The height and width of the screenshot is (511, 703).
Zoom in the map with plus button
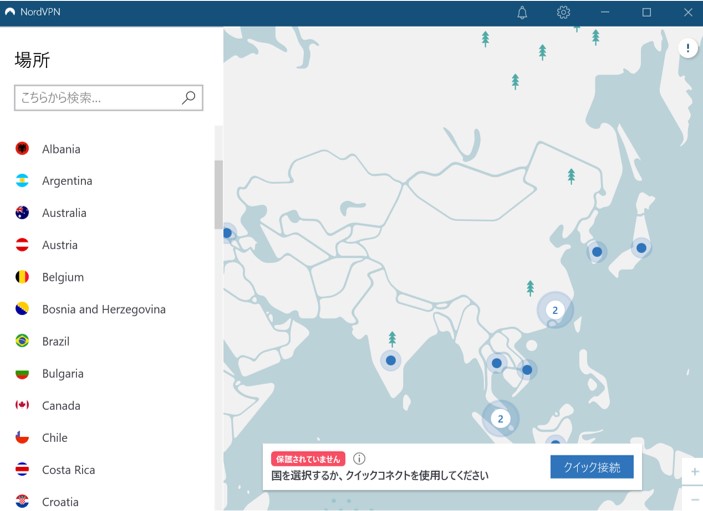click(x=695, y=471)
